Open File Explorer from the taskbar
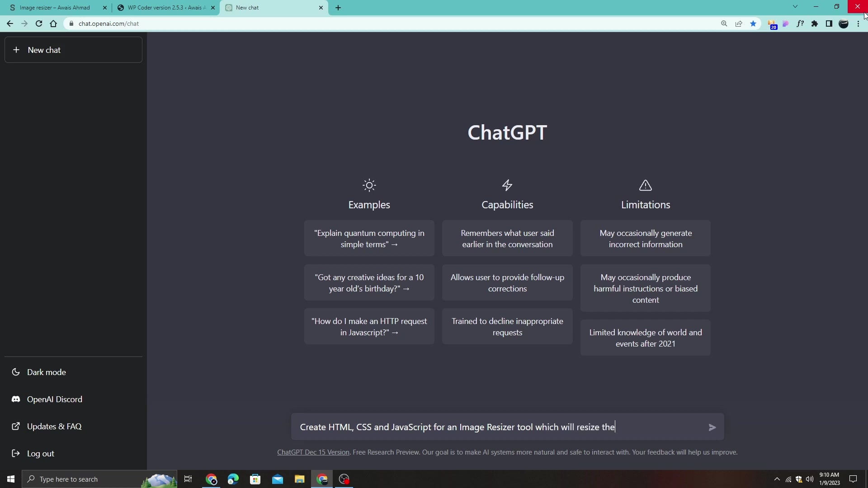Viewport: 868px width, 488px height. point(300,479)
